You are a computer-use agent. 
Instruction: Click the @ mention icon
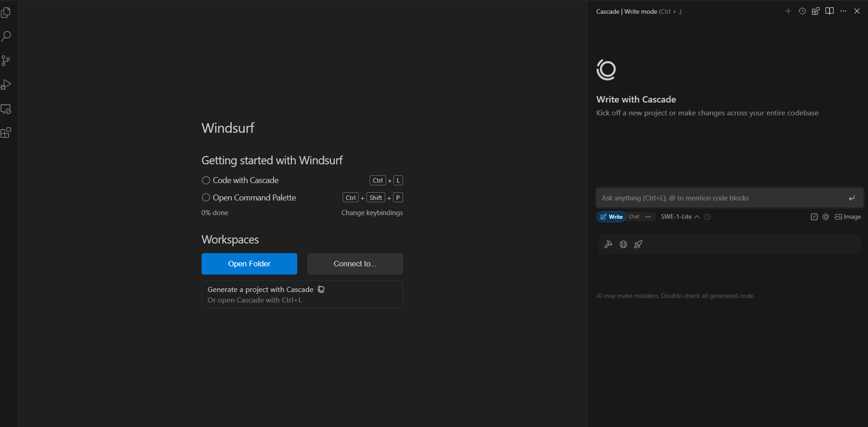click(x=826, y=217)
